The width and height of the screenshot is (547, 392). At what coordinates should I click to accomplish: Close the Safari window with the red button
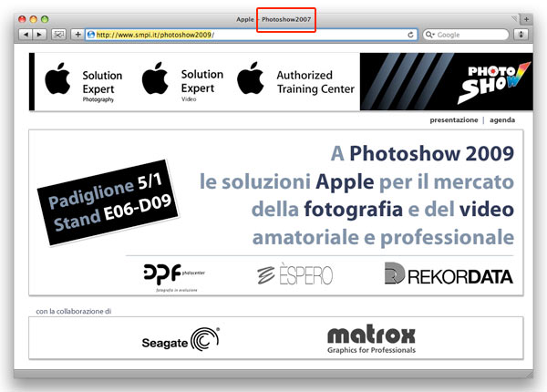(22, 19)
